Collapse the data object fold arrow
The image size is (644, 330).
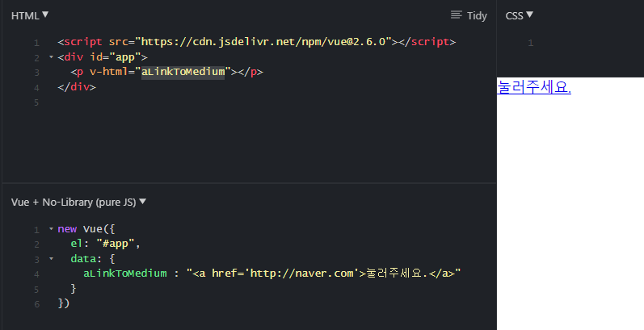coord(52,259)
